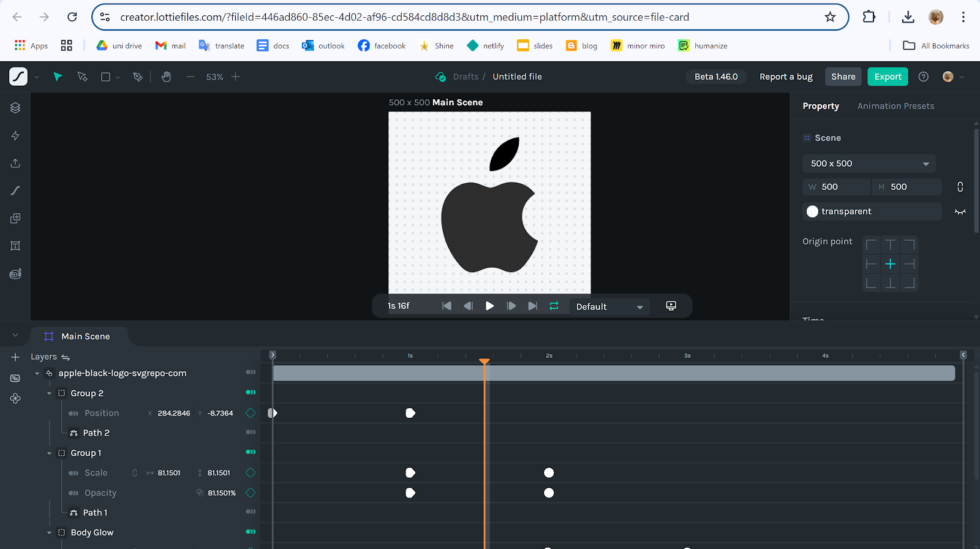Screen dimensions: 980x549
Task: Open the upload assets sidebar icon
Action: coord(15,163)
